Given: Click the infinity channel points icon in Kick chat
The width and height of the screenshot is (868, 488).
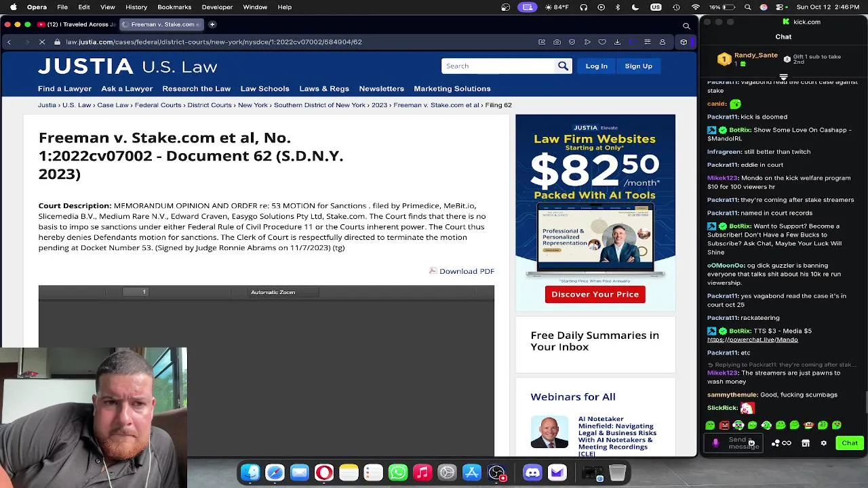Looking at the screenshot, I should (787, 443).
